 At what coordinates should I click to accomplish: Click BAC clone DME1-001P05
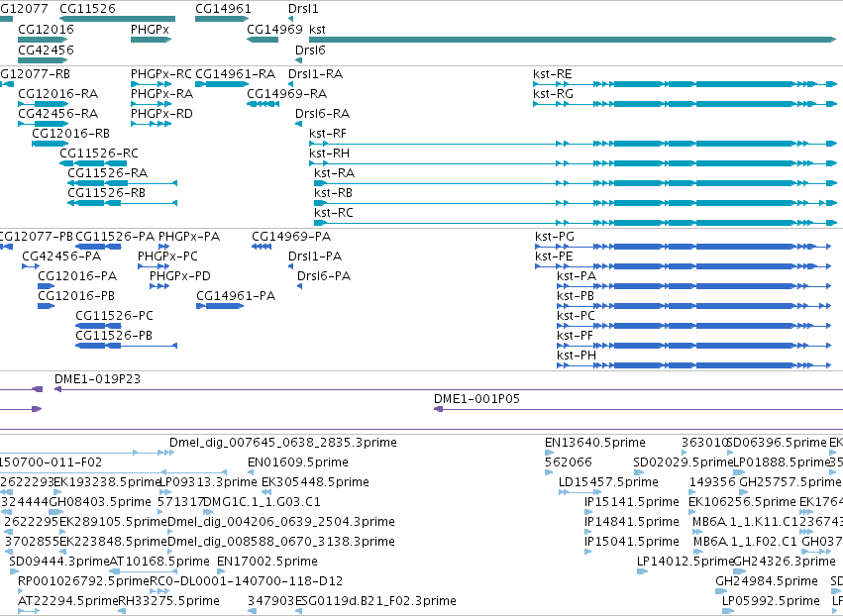click(x=476, y=399)
